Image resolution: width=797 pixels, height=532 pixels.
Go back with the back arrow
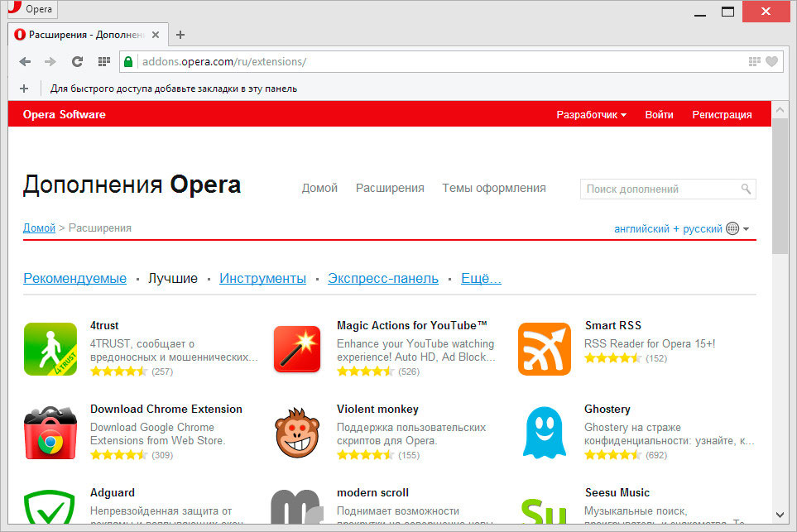tap(24, 61)
